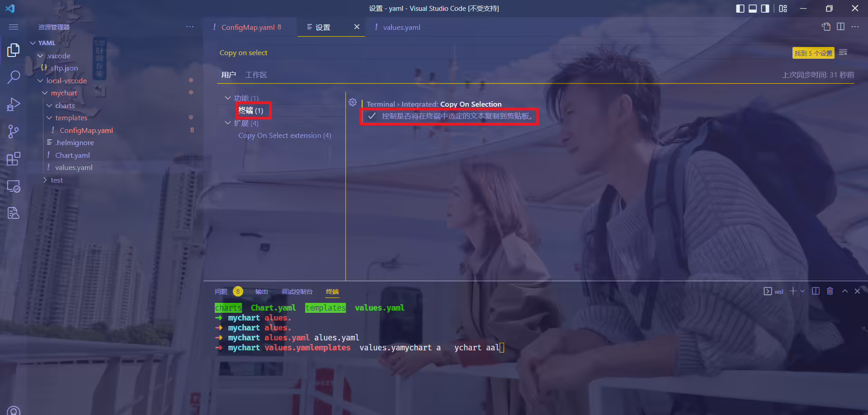Viewport: 868px width, 415px height.
Task: Open the new terminal profile dropdown arrow
Action: 802,291
